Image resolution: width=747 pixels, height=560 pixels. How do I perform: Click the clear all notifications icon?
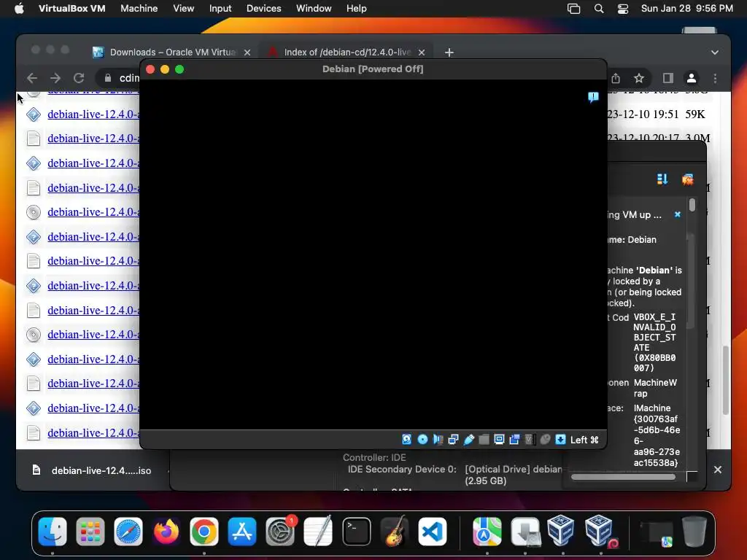pos(687,179)
